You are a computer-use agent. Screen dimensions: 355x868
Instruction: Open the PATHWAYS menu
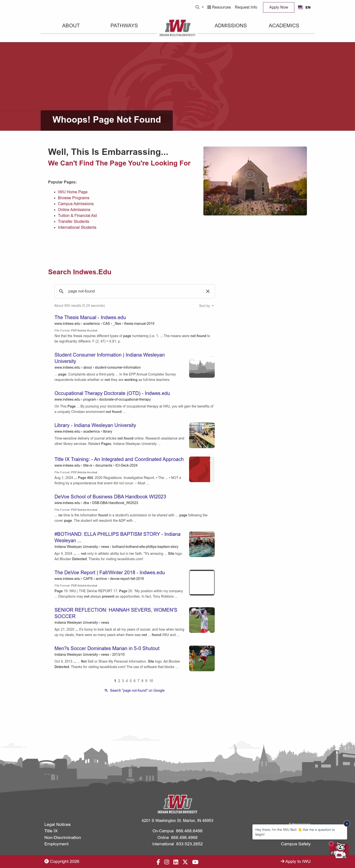coord(124,26)
